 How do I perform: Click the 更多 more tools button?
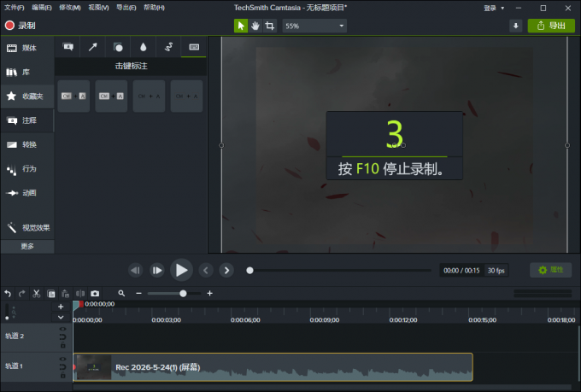tap(27, 247)
